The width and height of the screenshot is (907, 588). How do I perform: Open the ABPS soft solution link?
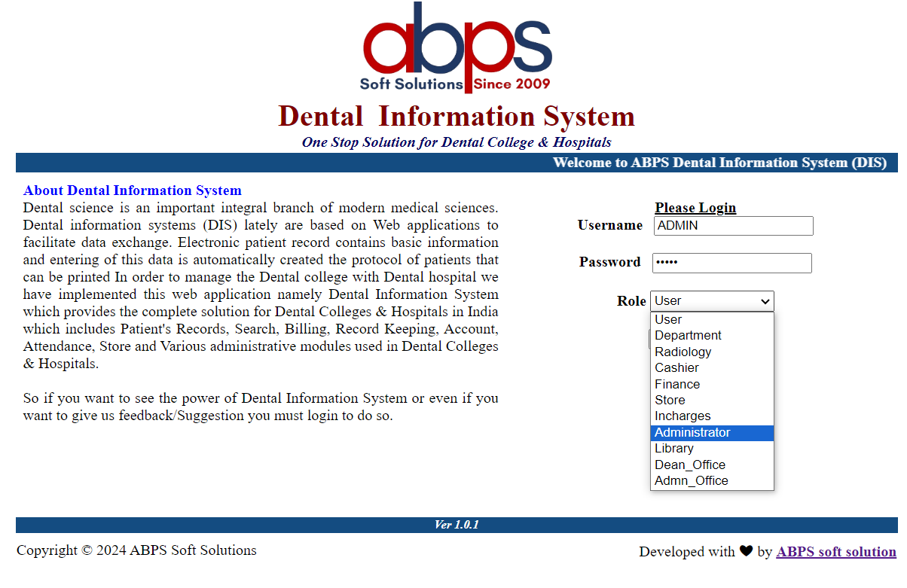(836, 552)
